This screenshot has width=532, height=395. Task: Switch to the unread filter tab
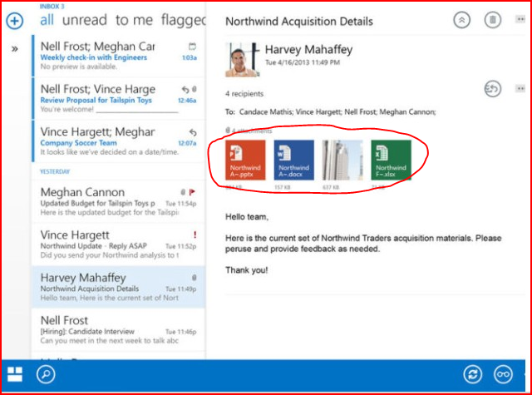pos(85,20)
